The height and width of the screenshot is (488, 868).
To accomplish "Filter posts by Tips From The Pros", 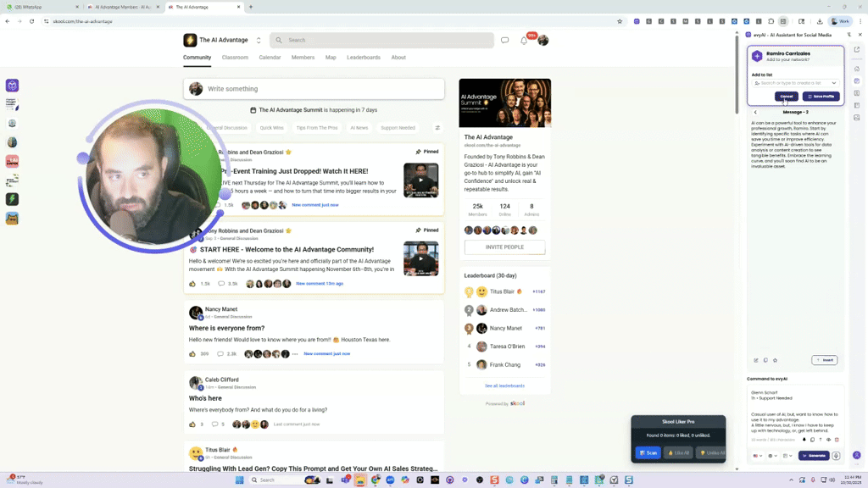I will pyautogui.click(x=317, y=128).
